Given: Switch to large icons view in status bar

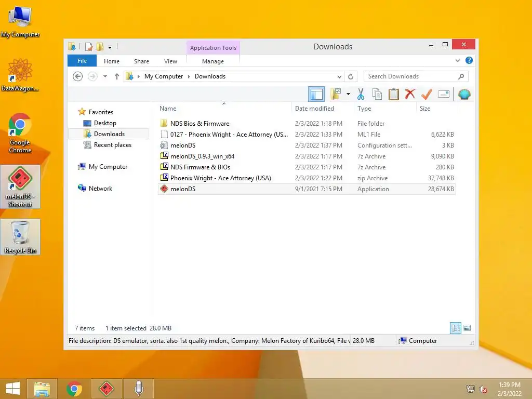Looking at the screenshot, I should click(x=467, y=328).
